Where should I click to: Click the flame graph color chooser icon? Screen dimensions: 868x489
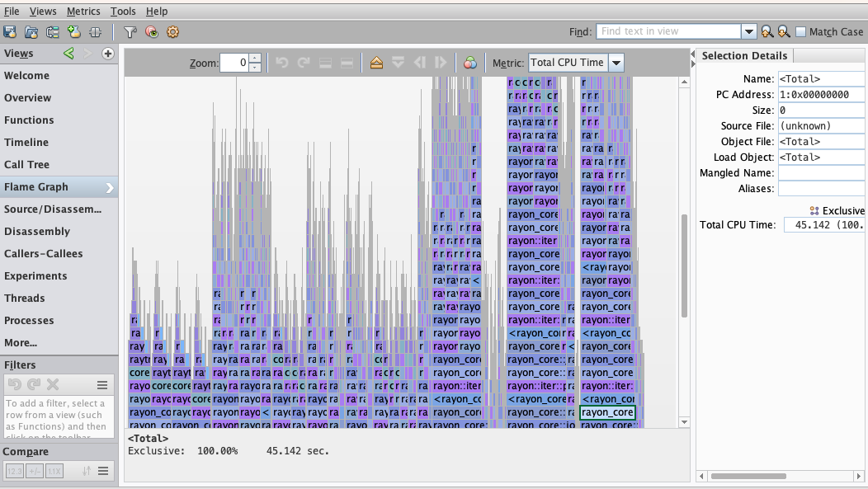[x=469, y=63]
